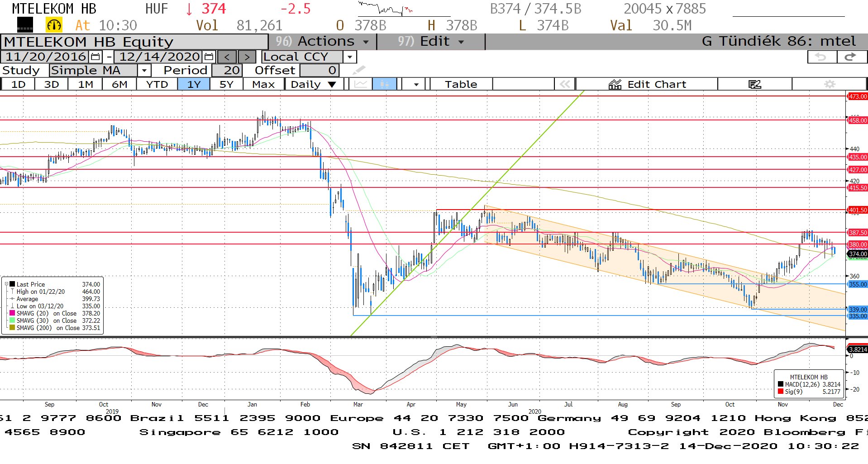The height and width of the screenshot is (464, 868).
Task: Click the black square icon under MTELEKOM
Action: (25, 25)
